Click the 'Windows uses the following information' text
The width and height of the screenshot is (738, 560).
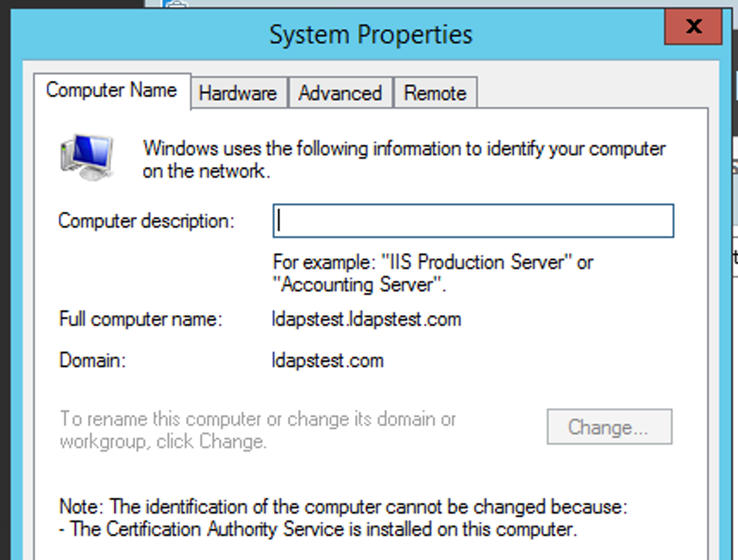(403, 149)
